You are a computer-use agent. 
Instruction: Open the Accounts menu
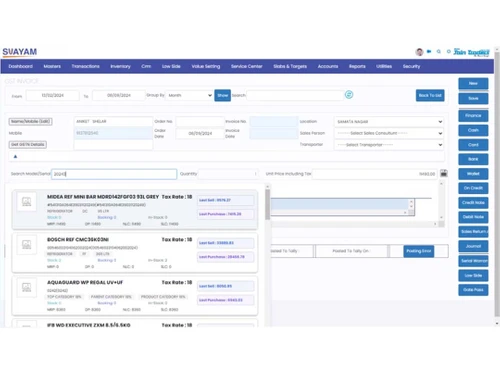pyautogui.click(x=328, y=66)
